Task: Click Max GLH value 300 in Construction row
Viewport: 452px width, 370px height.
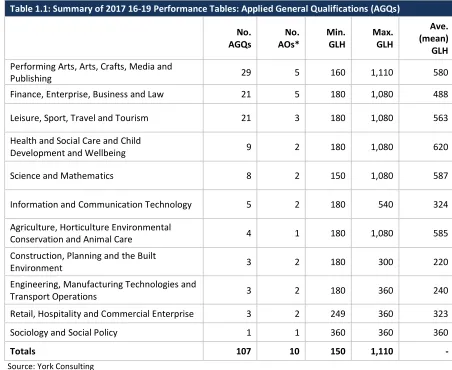Action: [x=386, y=262]
